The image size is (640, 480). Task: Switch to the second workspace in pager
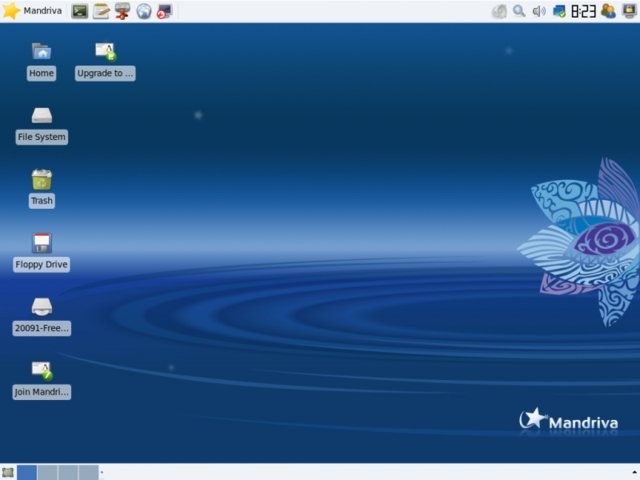tap(47, 473)
